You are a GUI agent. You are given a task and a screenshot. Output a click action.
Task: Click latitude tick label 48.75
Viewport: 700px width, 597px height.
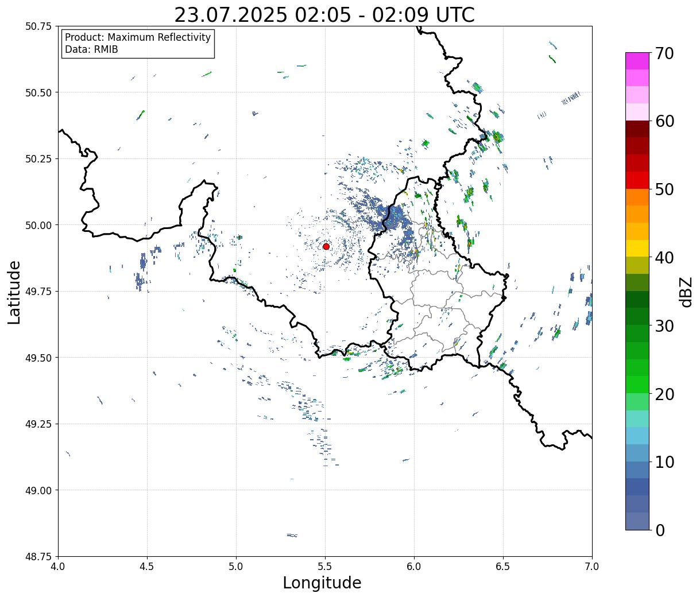(x=38, y=557)
